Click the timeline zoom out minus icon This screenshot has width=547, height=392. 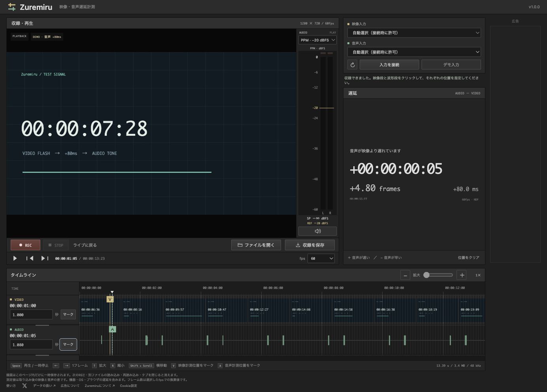click(405, 275)
